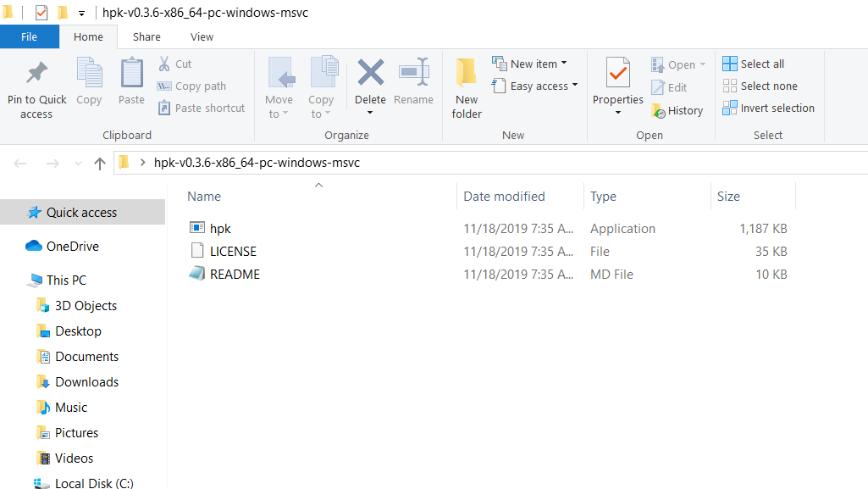This screenshot has width=868, height=489.
Task: Select Quick access in navigation pane
Action: [x=82, y=213]
